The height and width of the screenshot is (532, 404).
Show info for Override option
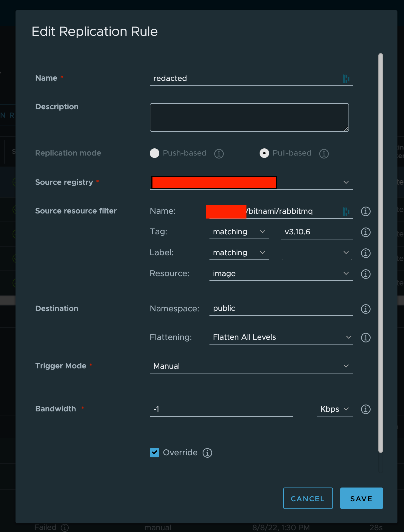[x=207, y=453]
